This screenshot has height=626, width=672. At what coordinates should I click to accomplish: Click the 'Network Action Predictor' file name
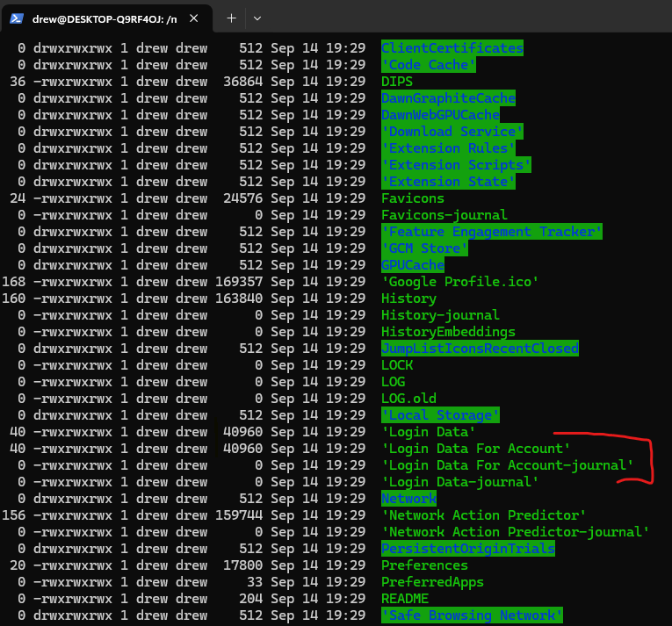tap(484, 516)
